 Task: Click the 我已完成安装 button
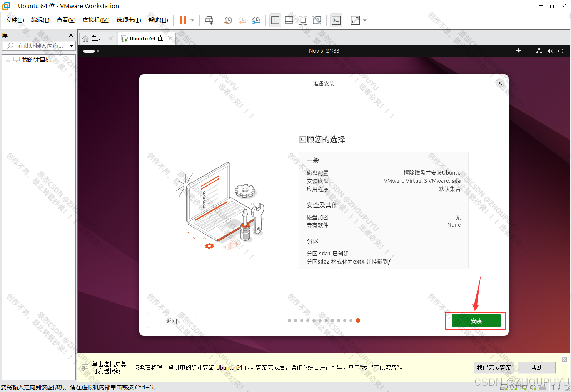pos(494,367)
